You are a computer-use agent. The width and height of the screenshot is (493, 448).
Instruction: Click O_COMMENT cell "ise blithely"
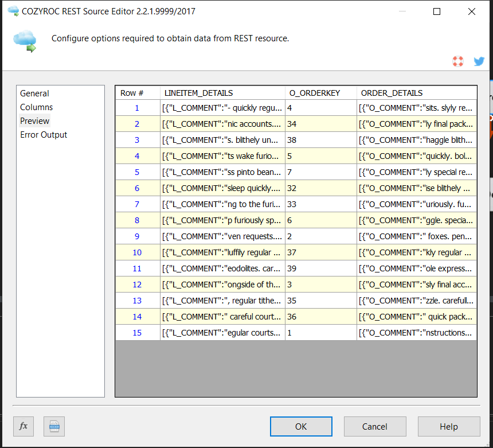[x=417, y=188]
